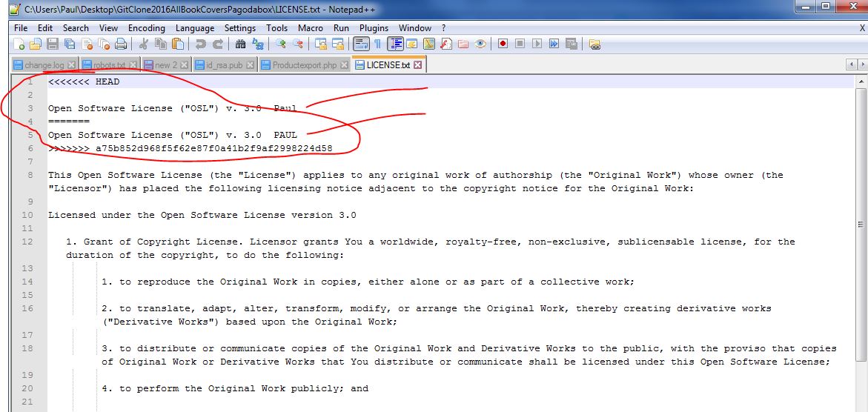Toggle the Indent Guide icon
Image resolution: width=868 pixels, height=412 pixels.
click(x=395, y=44)
